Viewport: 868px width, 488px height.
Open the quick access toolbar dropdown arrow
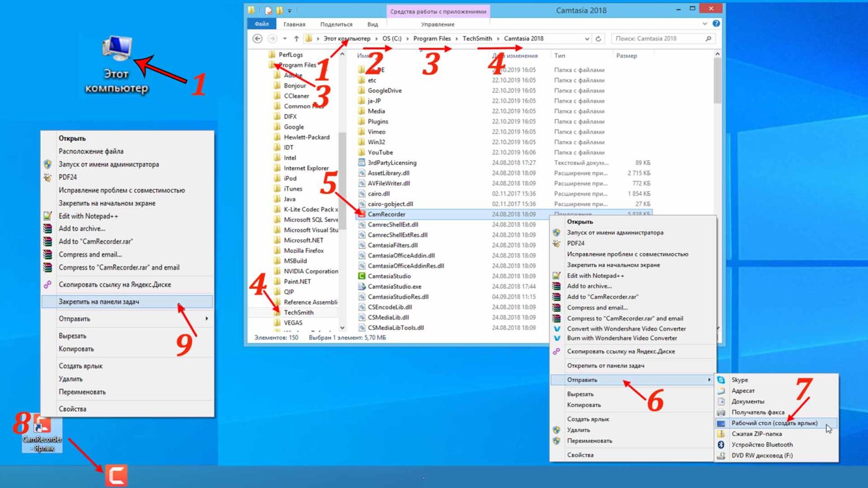(x=289, y=10)
